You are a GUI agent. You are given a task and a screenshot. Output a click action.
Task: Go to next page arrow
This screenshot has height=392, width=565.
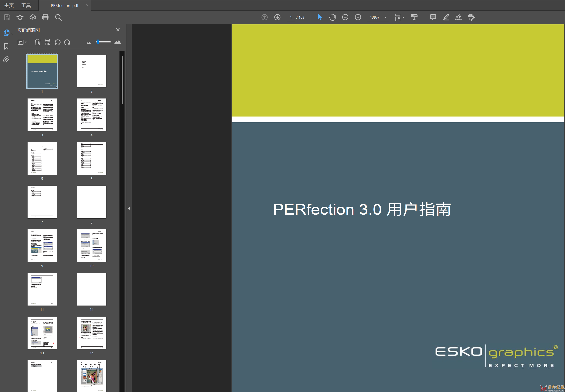[x=277, y=17]
